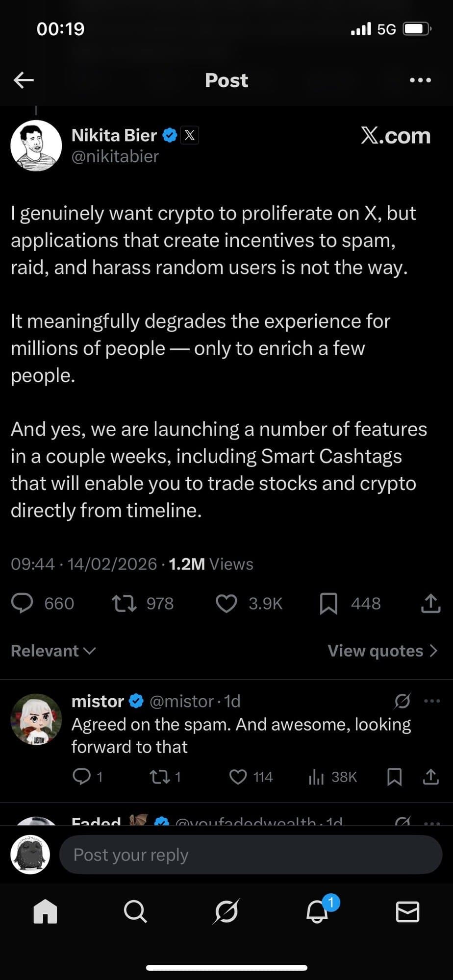453x980 pixels.
Task: Open Messages envelope tab
Action: click(x=407, y=912)
